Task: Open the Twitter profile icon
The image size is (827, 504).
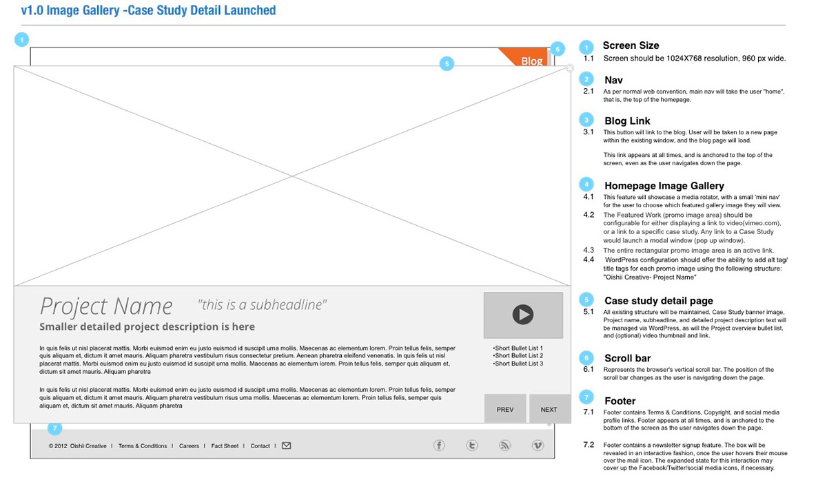Action: (x=472, y=445)
